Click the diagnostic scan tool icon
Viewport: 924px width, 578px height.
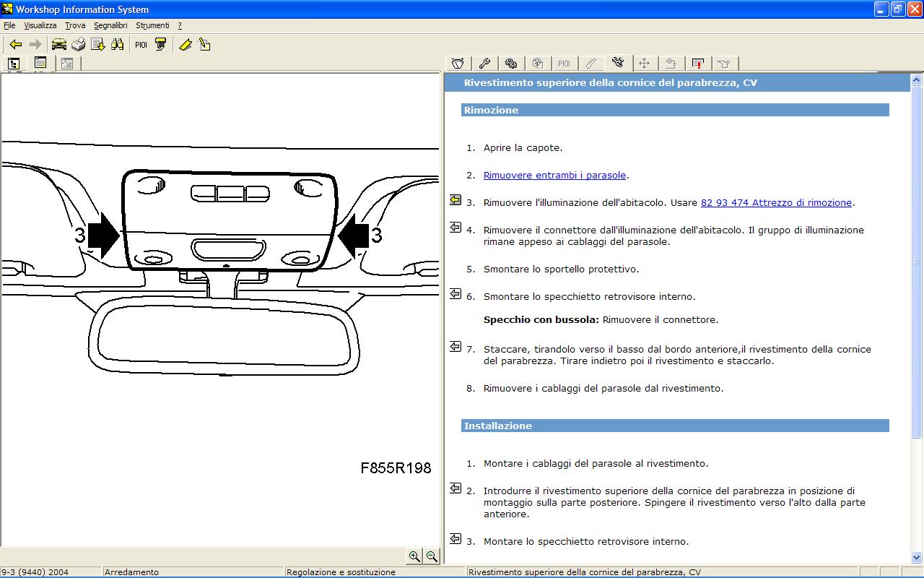pyautogui.click(x=160, y=45)
